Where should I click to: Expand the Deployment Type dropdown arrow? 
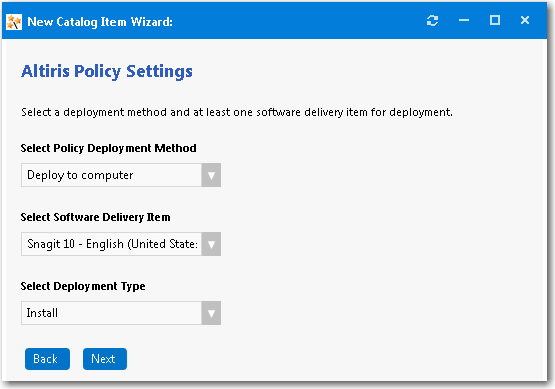(x=211, y=313)
